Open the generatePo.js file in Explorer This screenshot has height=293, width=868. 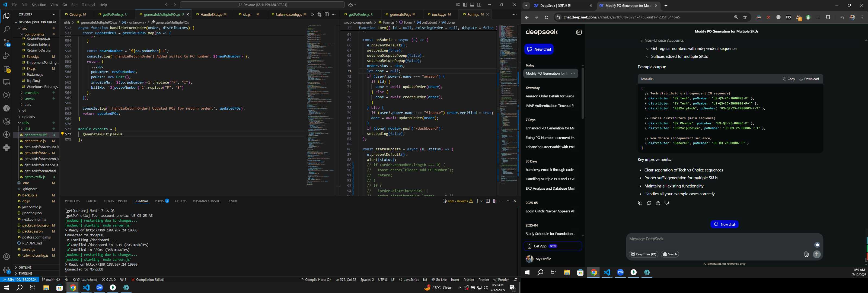36,141
